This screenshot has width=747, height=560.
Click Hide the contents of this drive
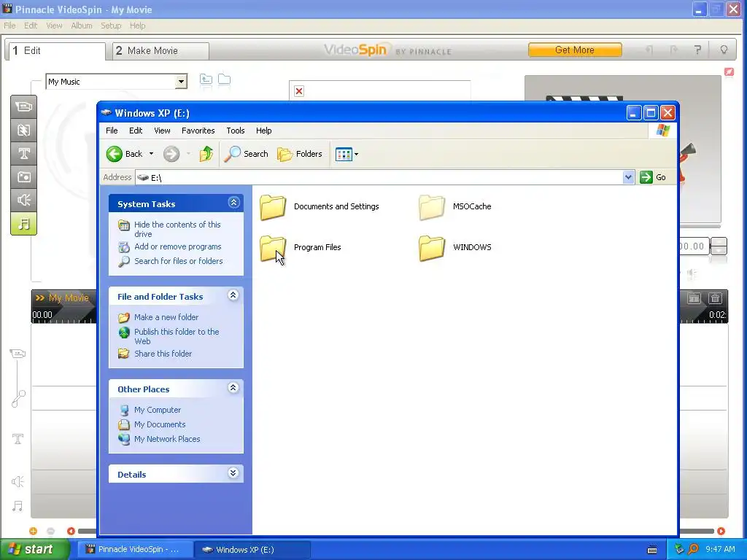point(177,229)
